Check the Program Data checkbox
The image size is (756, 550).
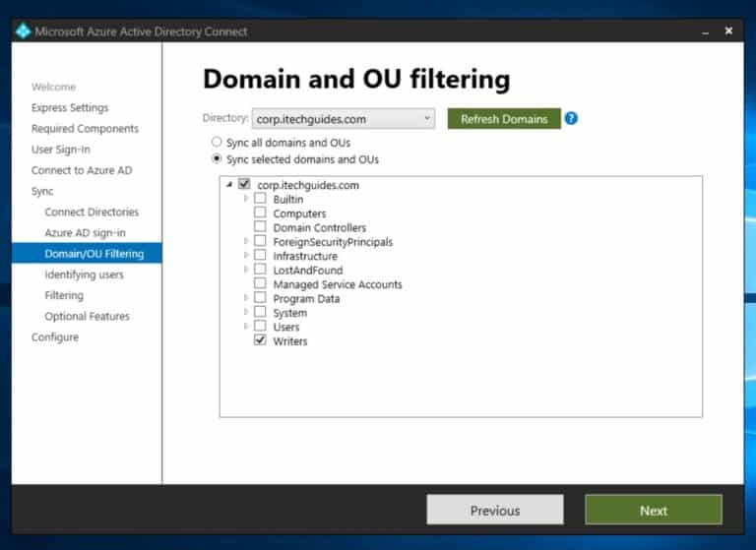click(260, 297)
